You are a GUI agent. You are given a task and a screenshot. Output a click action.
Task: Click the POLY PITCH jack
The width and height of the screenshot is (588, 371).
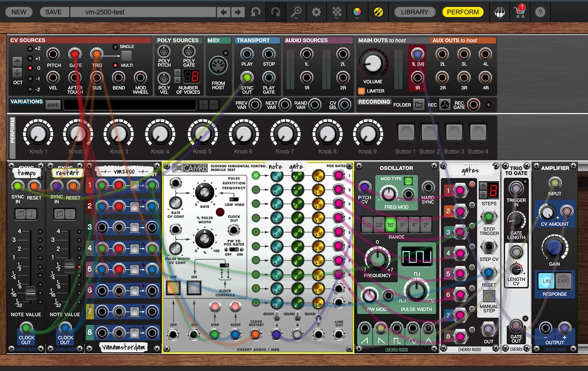(x=164, y=51)
